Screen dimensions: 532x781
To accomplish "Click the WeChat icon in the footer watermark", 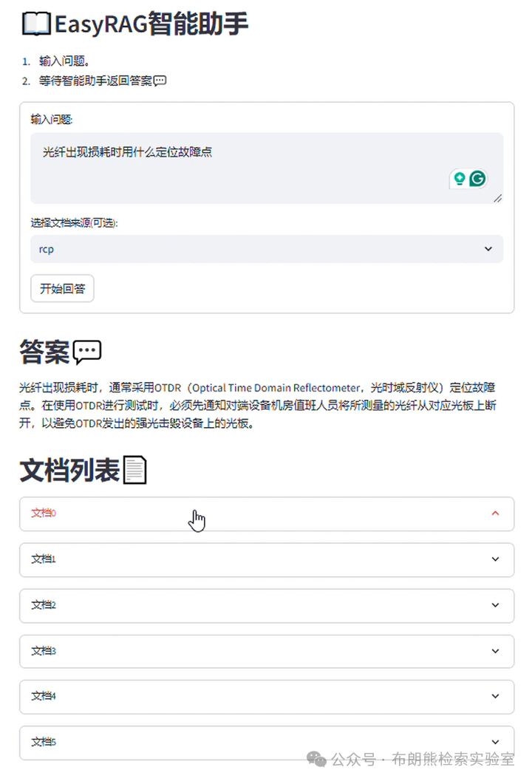I will [316, 760].
